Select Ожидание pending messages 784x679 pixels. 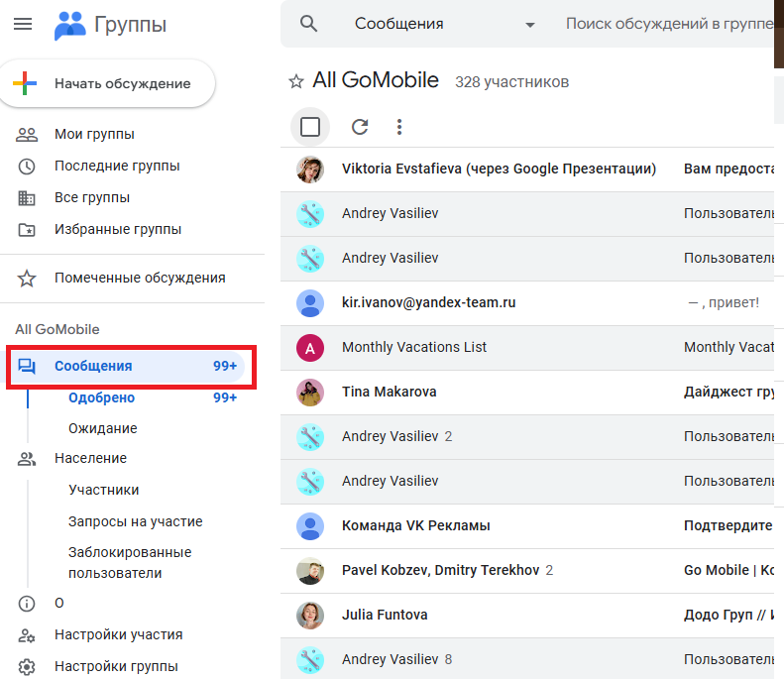(x=102, y=428)
